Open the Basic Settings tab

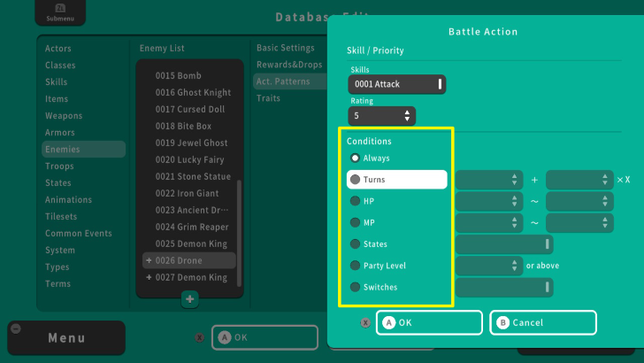click(x=286, y=48)
